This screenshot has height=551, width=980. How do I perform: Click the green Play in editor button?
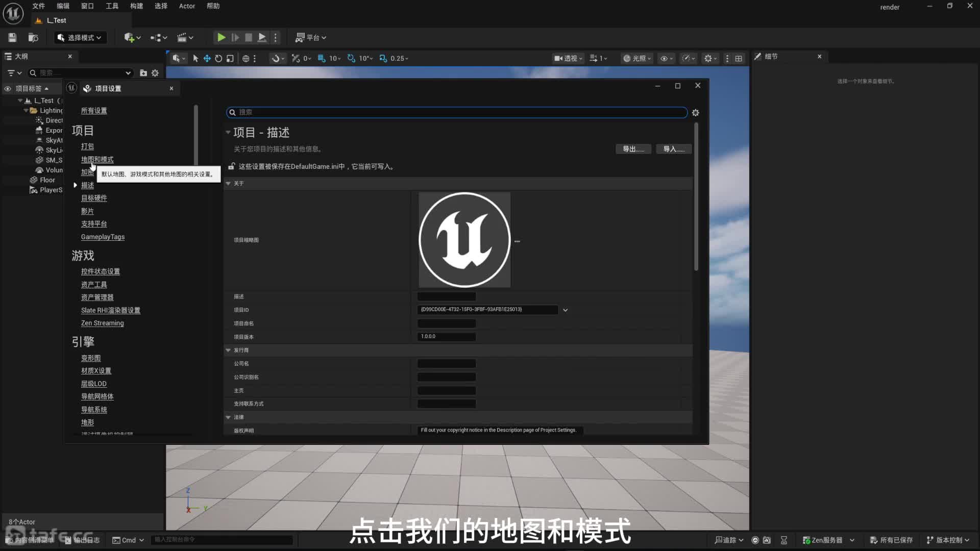click(x=221, y=37)
